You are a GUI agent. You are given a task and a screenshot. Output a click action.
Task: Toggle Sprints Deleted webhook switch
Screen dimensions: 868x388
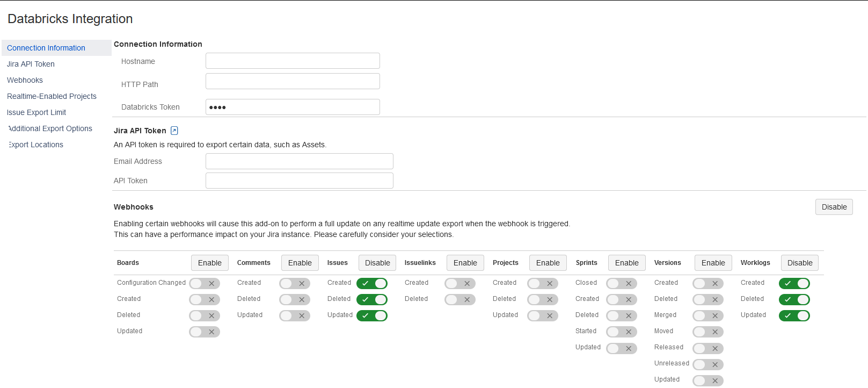622,315
